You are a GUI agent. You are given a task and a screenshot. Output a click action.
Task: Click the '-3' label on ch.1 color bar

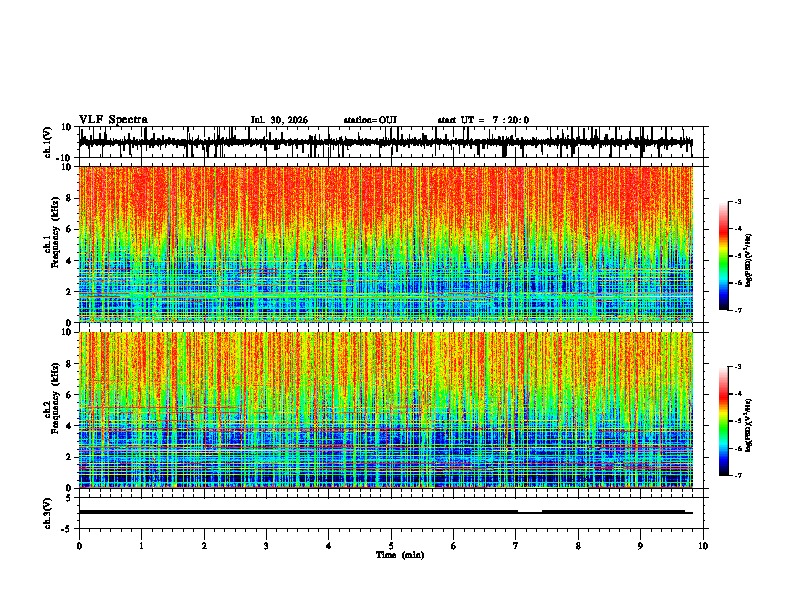pos(738,202)
